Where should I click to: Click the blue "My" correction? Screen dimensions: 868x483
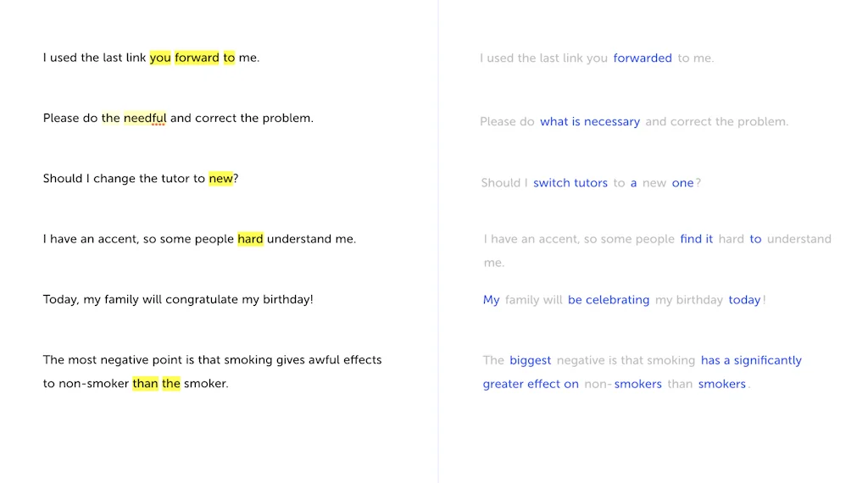coord(492,300)
